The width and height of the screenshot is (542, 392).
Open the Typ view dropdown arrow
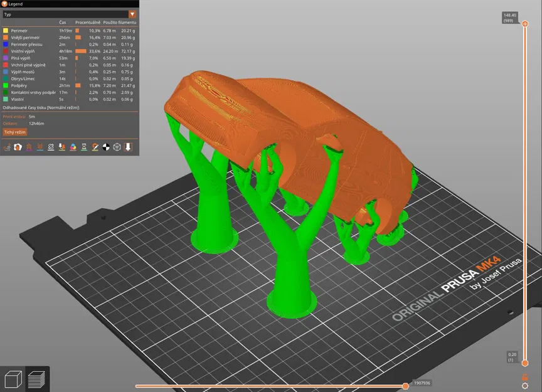tap(132, 14)
